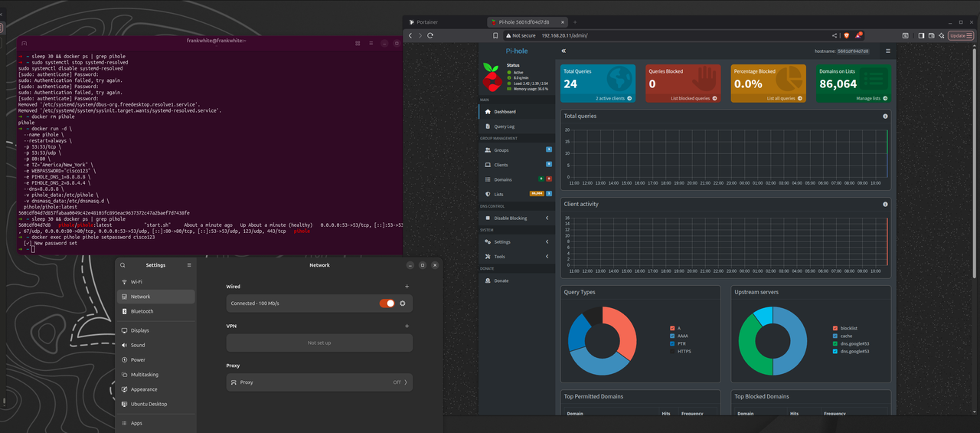
Task: Open Brave Shields lion icon
Action: [847, 35]
